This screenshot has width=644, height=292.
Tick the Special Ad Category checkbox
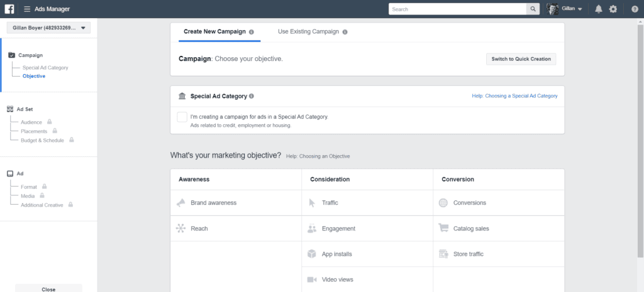coord(182,117)
